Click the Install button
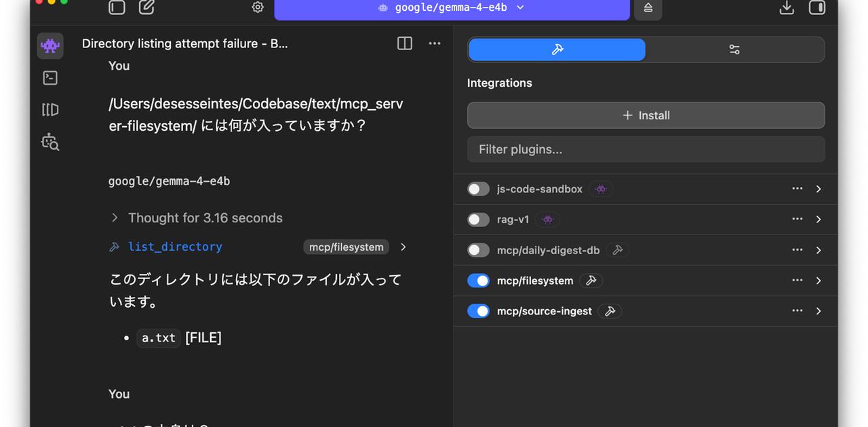The image size is (868, 427). pyautogui.click(x=646, y=115)
